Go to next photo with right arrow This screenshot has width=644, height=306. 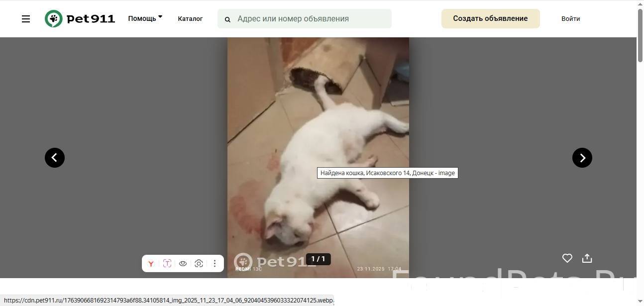pos(582,158)
